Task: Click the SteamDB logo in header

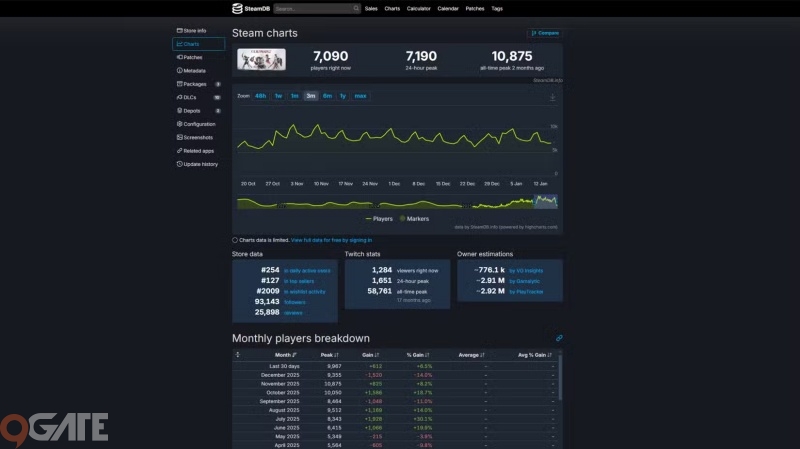Action: point(250,8)
